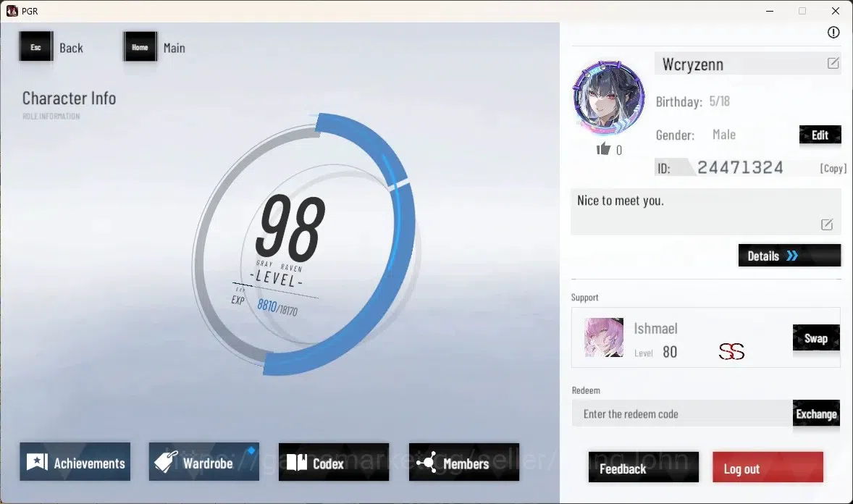Click the player avatar portrait

point(608,98)
